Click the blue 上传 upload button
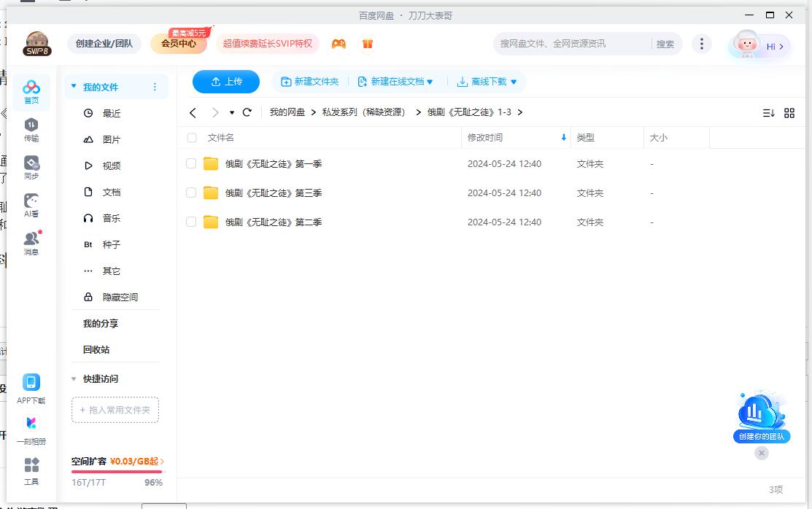Image resolution: width=812 pixels, height=509 pixels. point(225,81)
